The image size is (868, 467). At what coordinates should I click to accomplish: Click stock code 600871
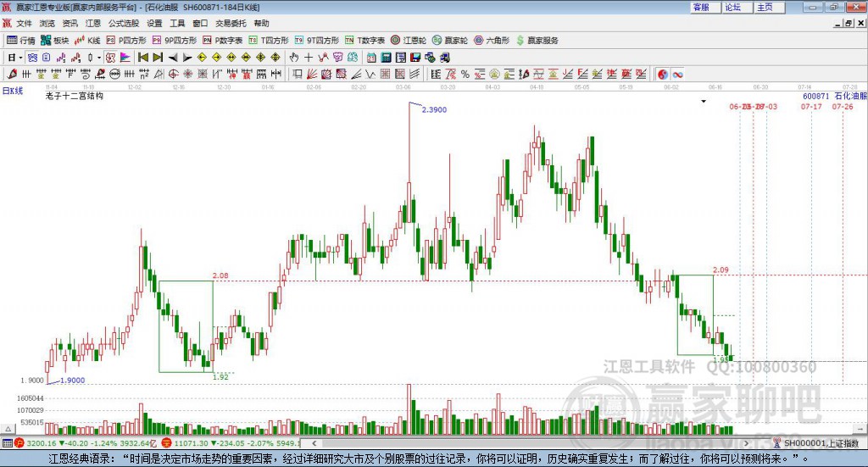coord(816,97)
